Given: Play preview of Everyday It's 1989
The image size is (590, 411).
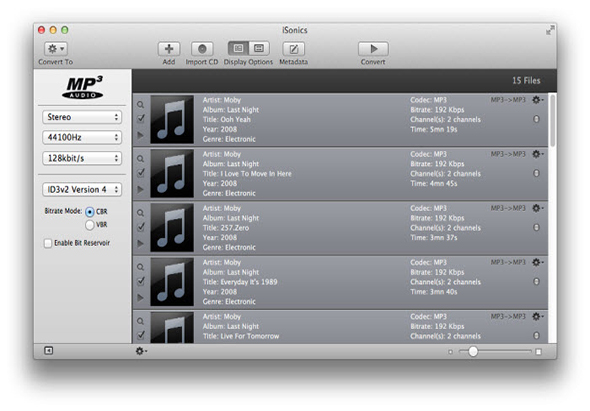Looking at the screenshot, I should point(140,298).
